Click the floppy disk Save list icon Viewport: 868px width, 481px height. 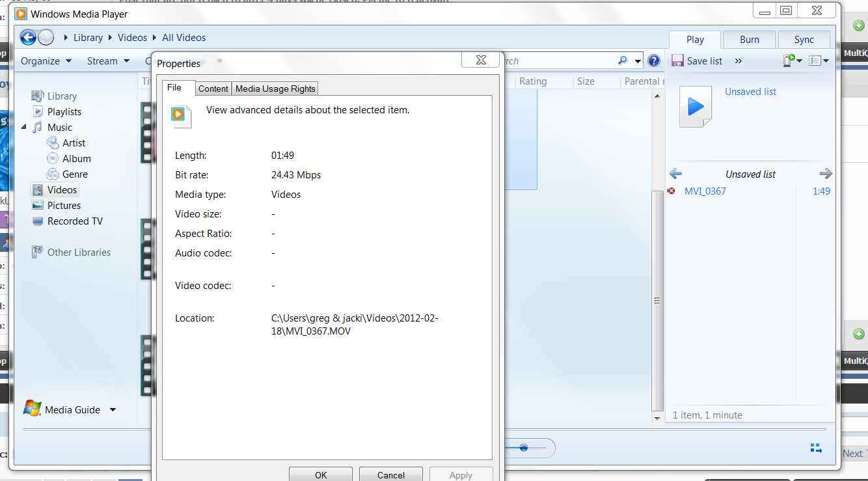click(677, 61)
